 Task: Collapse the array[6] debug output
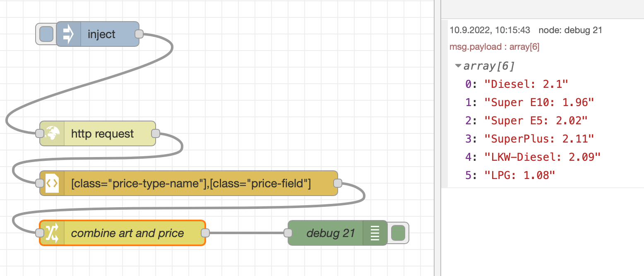click(458, 66)
